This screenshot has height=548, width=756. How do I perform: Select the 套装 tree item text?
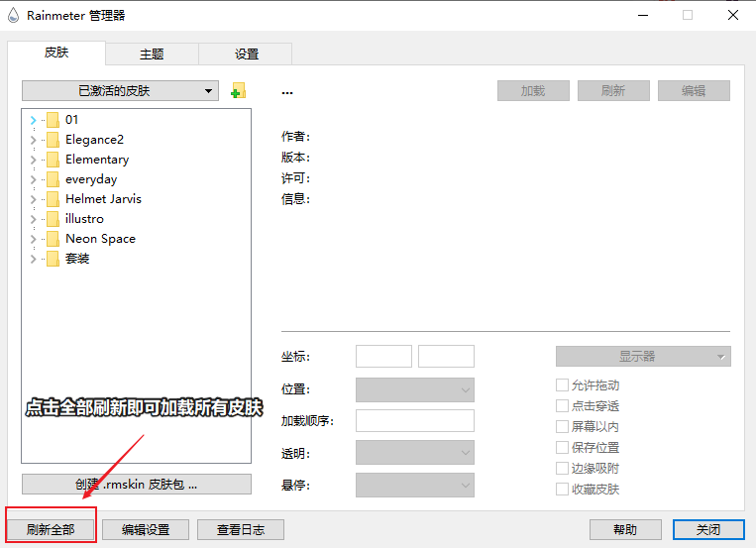click(77, 259)
